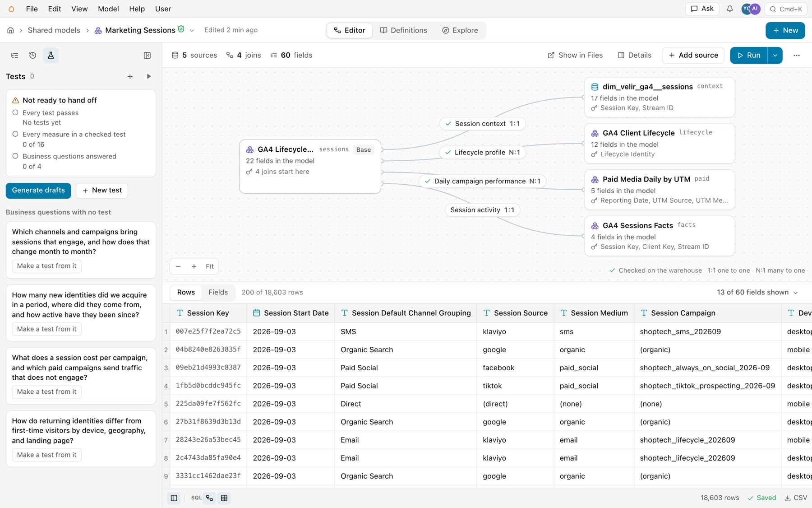812x508 pixels.
Task: Switch to the Definitions tab
Action: tap(403, 30)
